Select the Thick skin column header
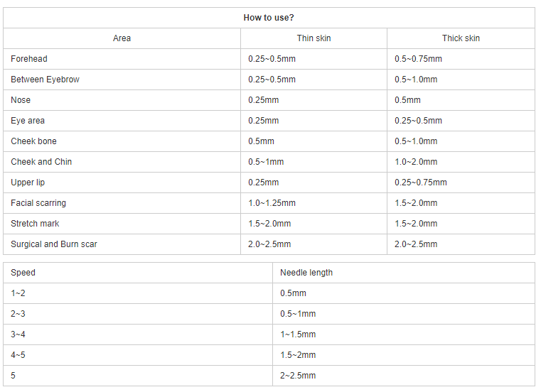Screen dimensions: 541x392 (461, 38)
